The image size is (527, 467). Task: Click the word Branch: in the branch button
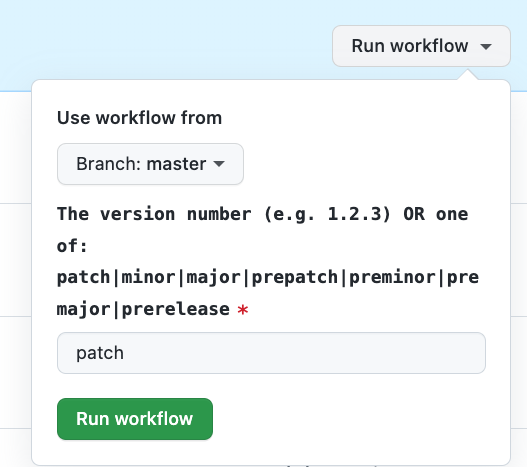108,164
